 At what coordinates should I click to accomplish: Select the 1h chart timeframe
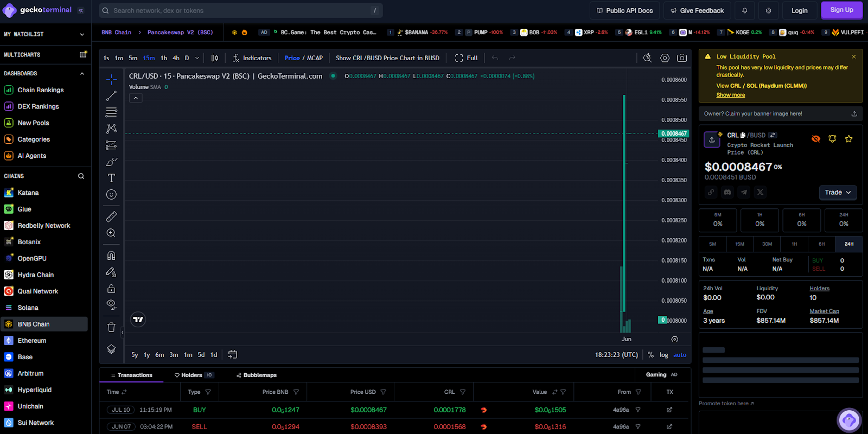164,58
